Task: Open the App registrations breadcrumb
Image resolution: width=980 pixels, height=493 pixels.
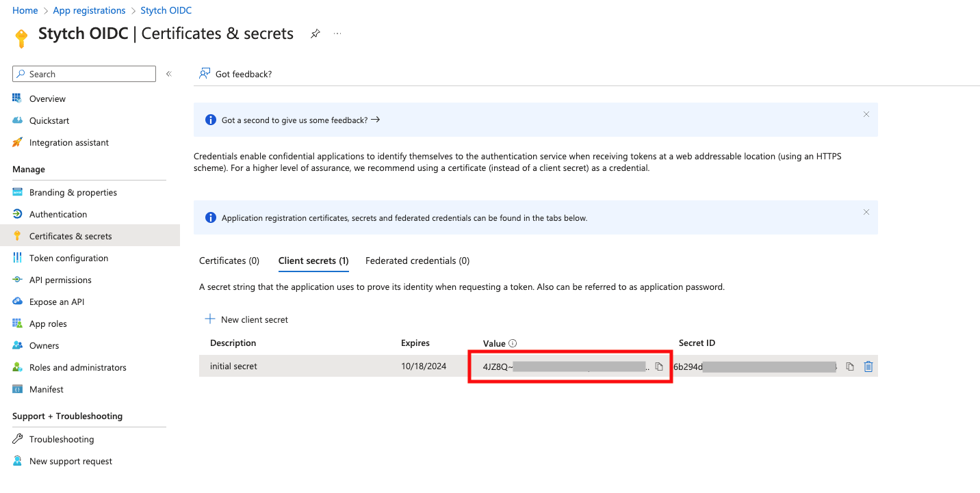Action: tap(89, 10)
